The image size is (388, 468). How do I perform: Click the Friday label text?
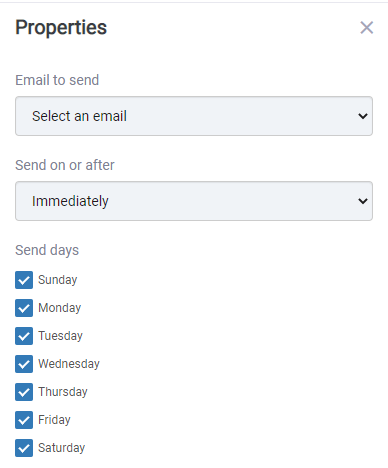coord(54,420)
